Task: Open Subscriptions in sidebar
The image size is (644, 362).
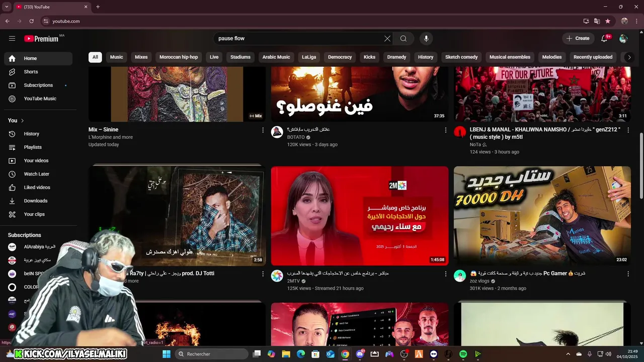Action: click(38, 85)
